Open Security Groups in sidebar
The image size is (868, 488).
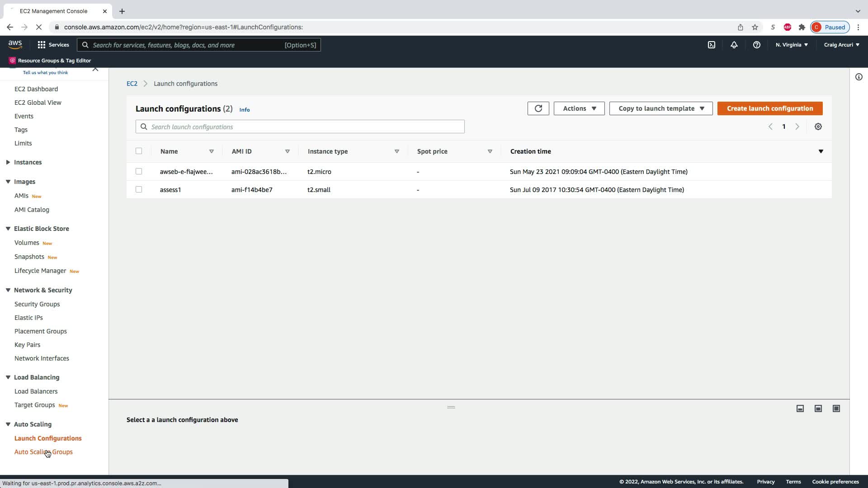click(x=37, y=304)
